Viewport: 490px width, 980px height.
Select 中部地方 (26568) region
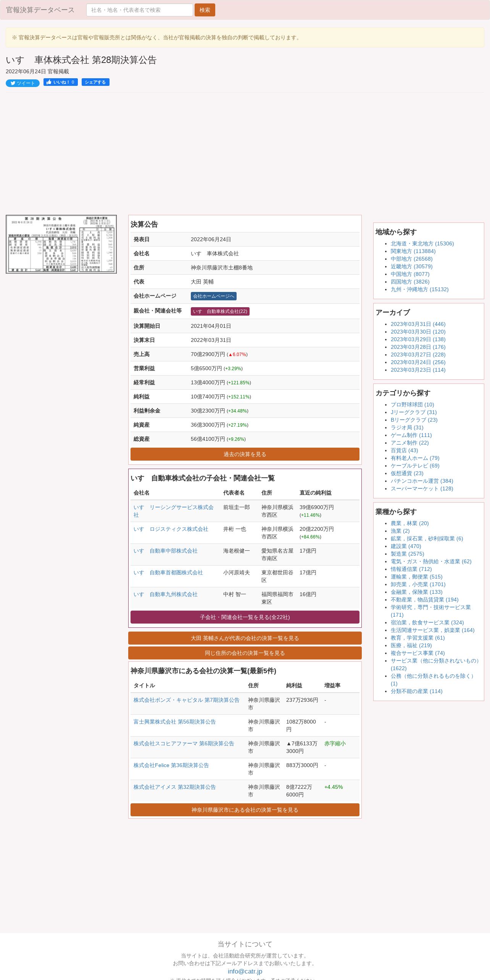click(411, 259)
